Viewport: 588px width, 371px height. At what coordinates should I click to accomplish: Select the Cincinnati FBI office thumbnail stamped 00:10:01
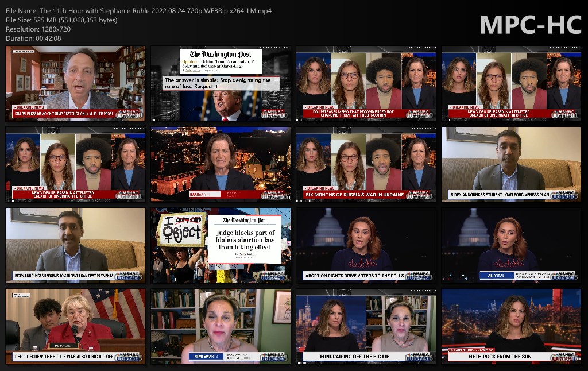[511, 84]
